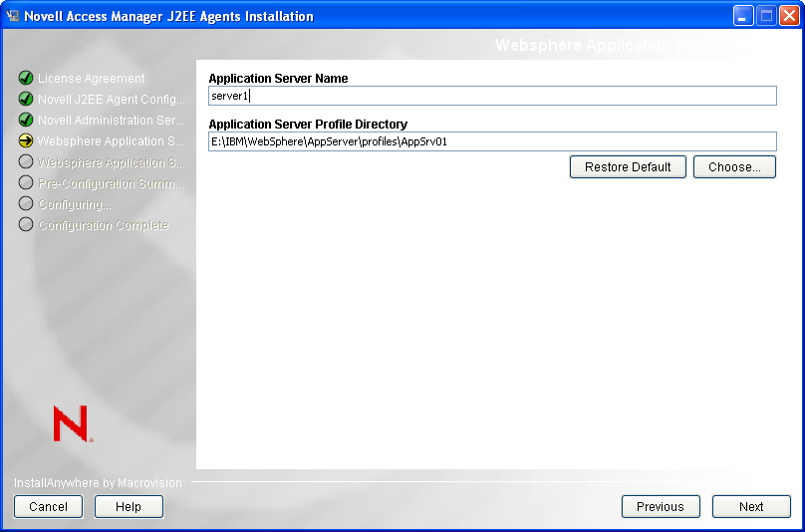The width and height of the screenshot is (805, 532).
Task: Click the Restore Default button
Action: (628, 167)
